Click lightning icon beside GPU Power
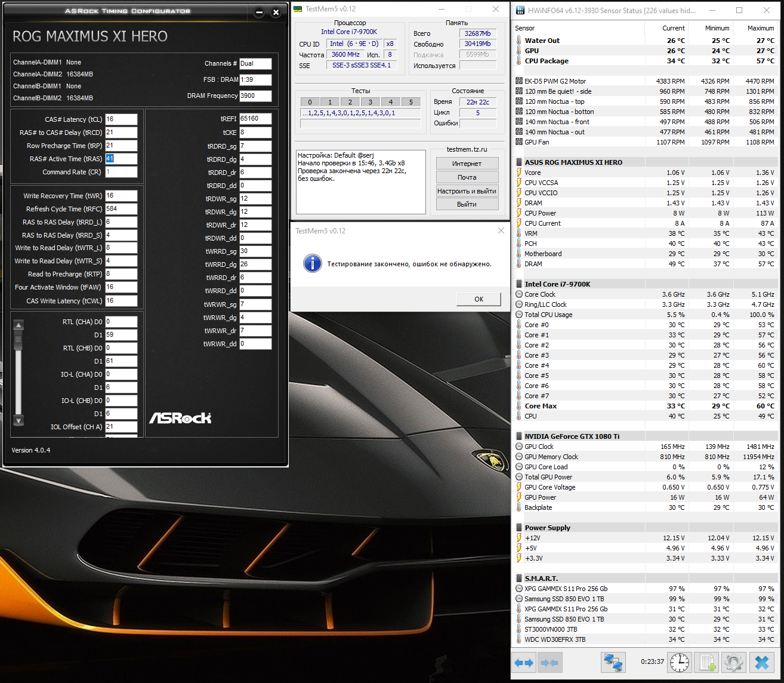 tap(519, 497)
